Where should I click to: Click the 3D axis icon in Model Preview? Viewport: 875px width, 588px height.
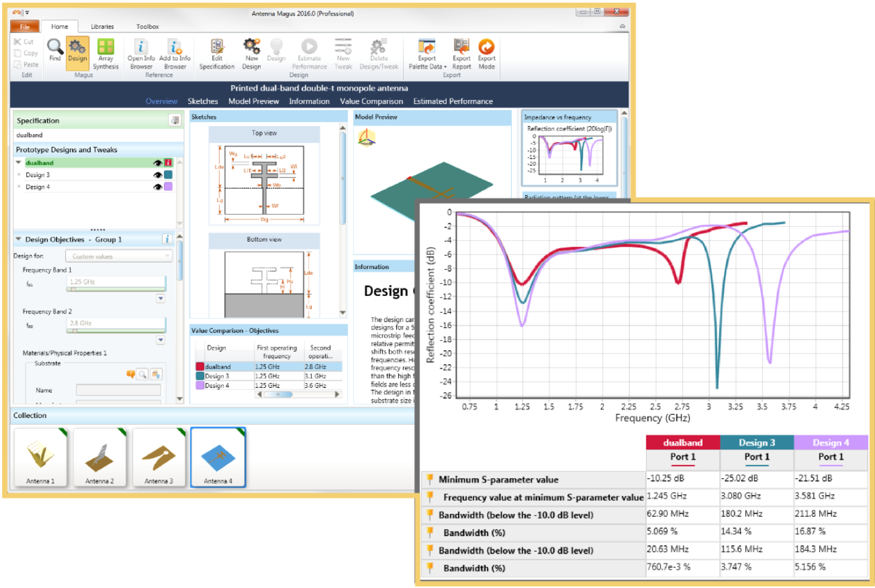367,139
